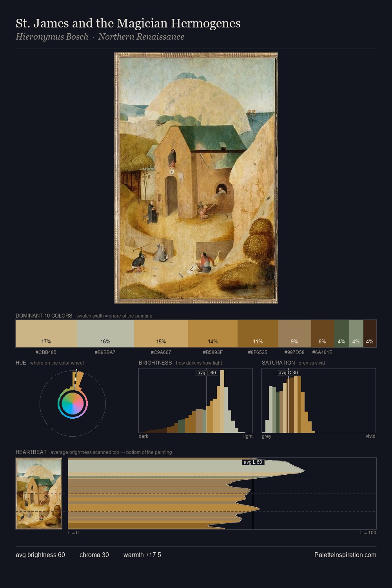The width and height of the screenshot is (392, 588).
Task: Click the hue color wheel center
Action: pyautogui.click(x=73, y=403)
